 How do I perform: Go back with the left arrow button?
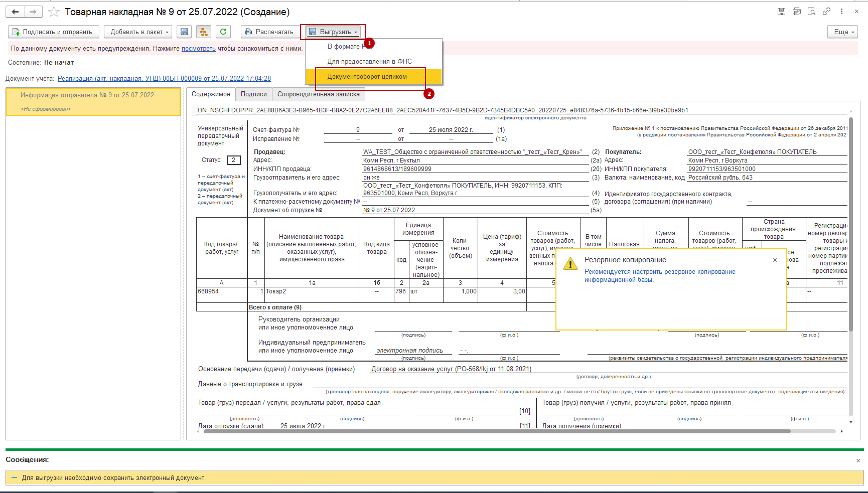click(x=15, y=12)
